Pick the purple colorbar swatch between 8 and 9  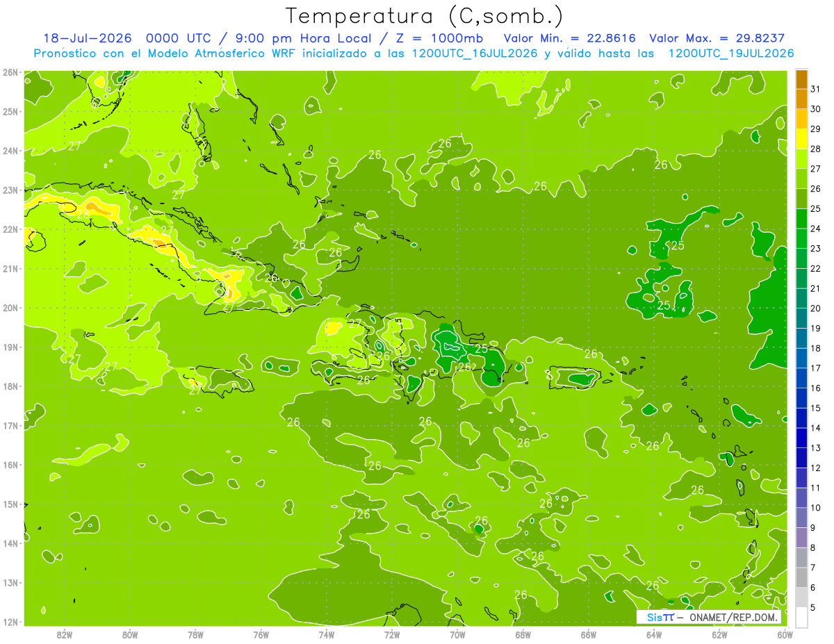click(801, 538)
